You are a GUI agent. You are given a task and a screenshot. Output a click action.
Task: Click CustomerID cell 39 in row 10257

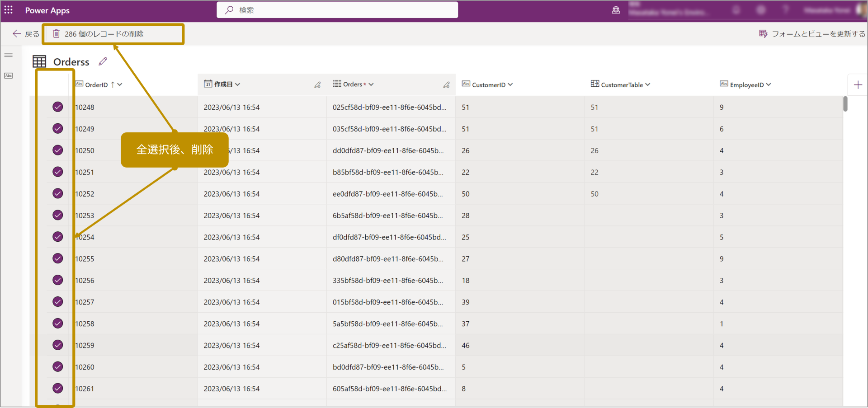coord(466,302)
